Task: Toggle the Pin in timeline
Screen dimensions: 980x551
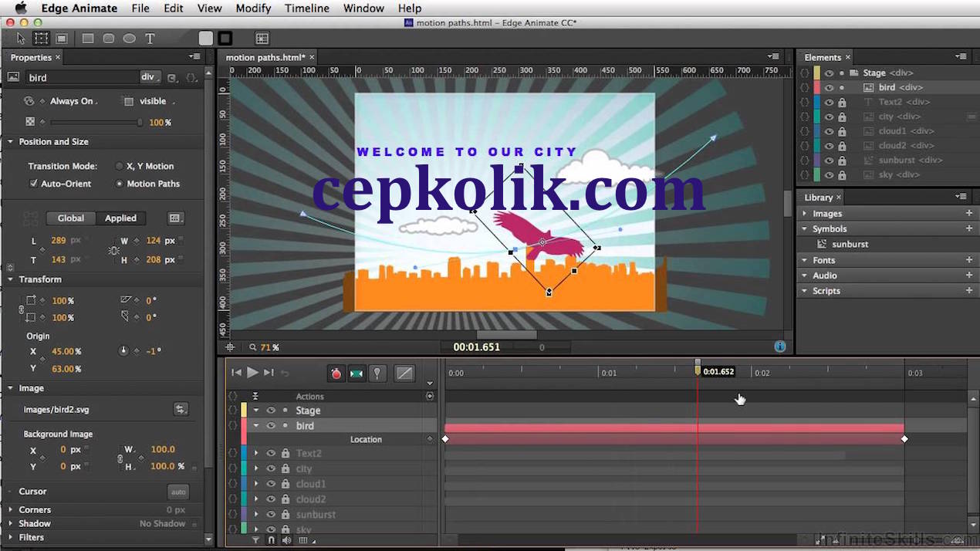Action: coord(377,374)
